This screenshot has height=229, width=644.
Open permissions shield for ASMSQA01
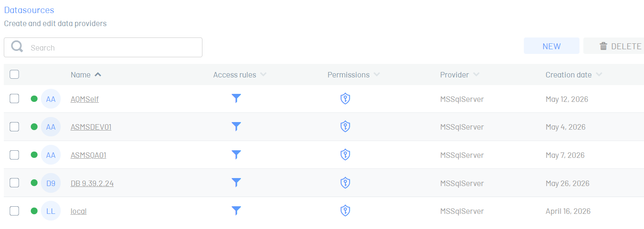click(345, 154)
